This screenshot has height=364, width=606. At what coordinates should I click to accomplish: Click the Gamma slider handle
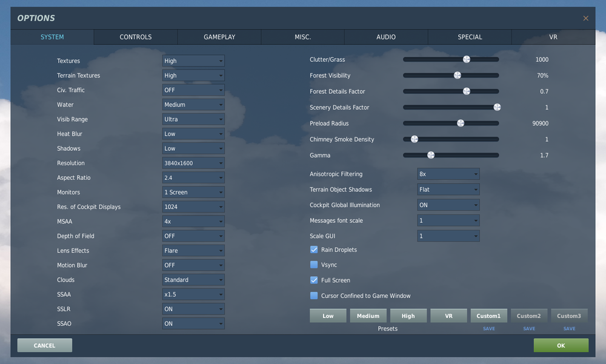(431, 155)
